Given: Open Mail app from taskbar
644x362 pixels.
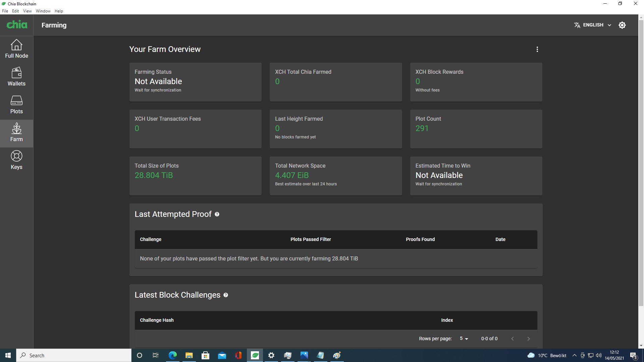Looking at the screenshot, I should click(222, 355).
